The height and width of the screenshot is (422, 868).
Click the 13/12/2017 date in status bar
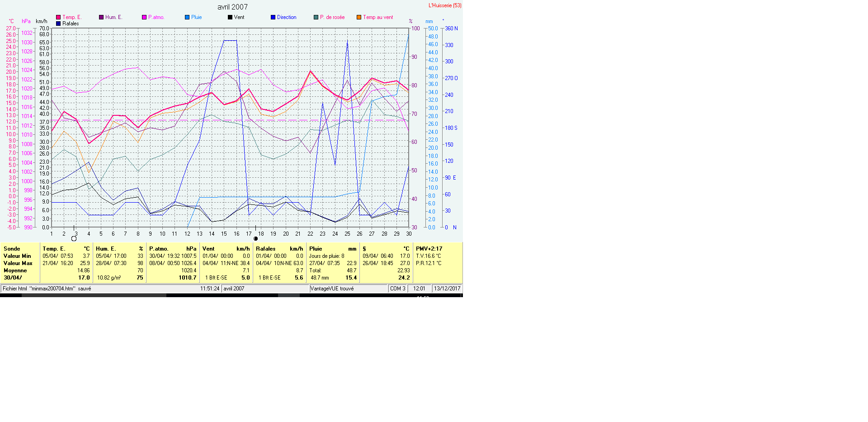coord(447,289)
